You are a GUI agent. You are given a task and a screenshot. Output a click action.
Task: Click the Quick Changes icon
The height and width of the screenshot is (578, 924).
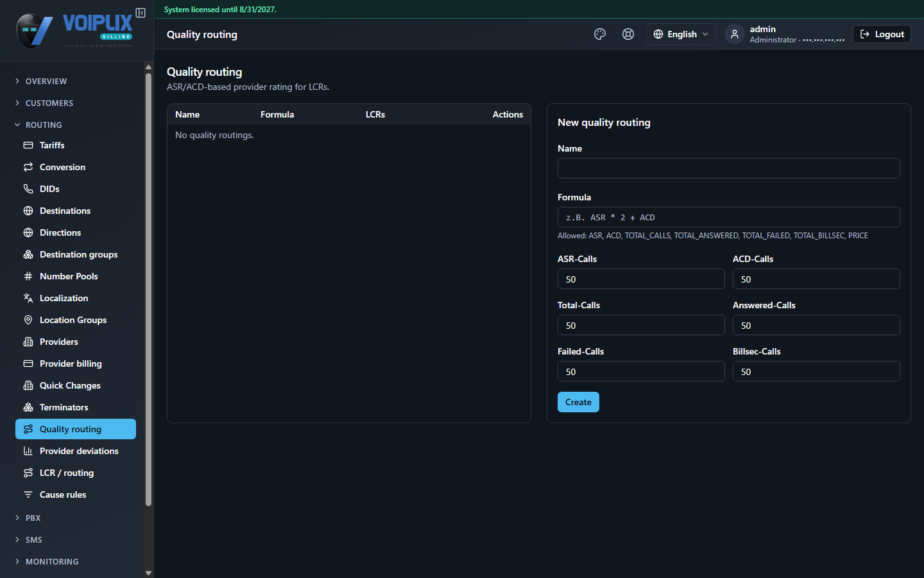(28, 385)
